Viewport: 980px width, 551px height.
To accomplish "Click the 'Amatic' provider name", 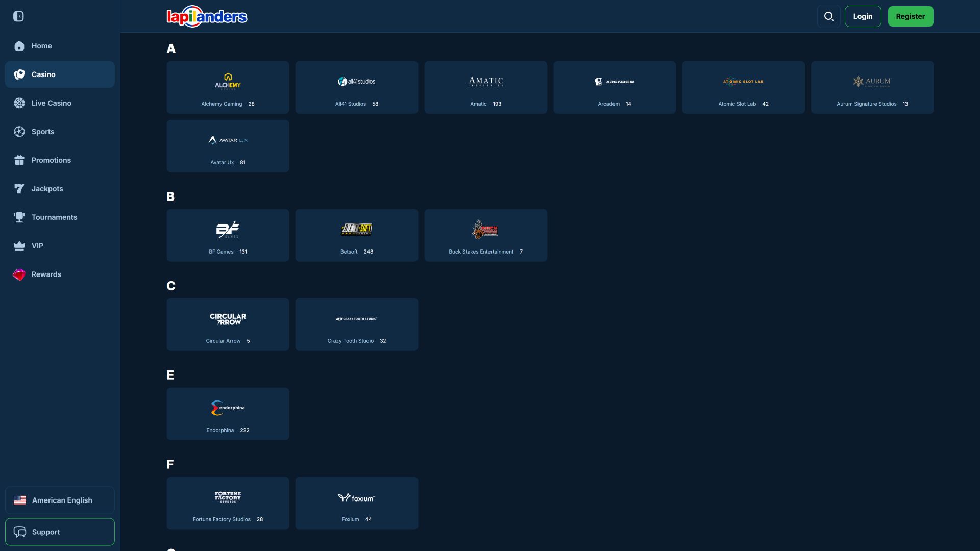I will pyautogui.click(x=478, y=104).
